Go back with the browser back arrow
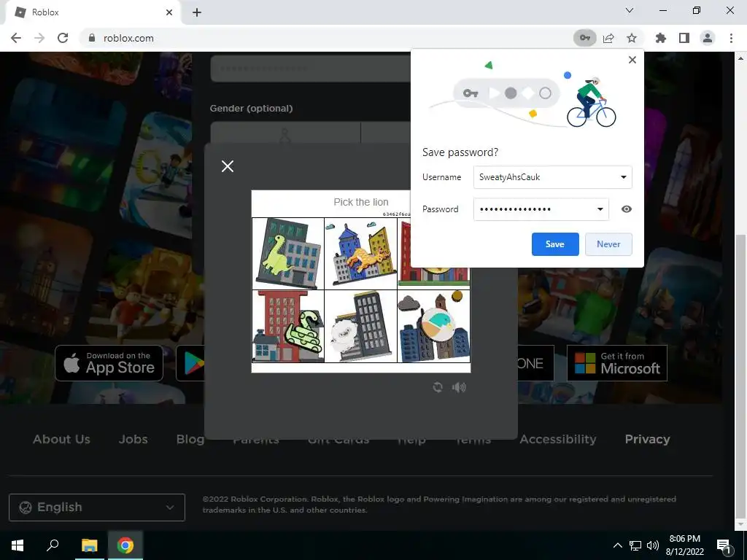 (x=16, y=38)
